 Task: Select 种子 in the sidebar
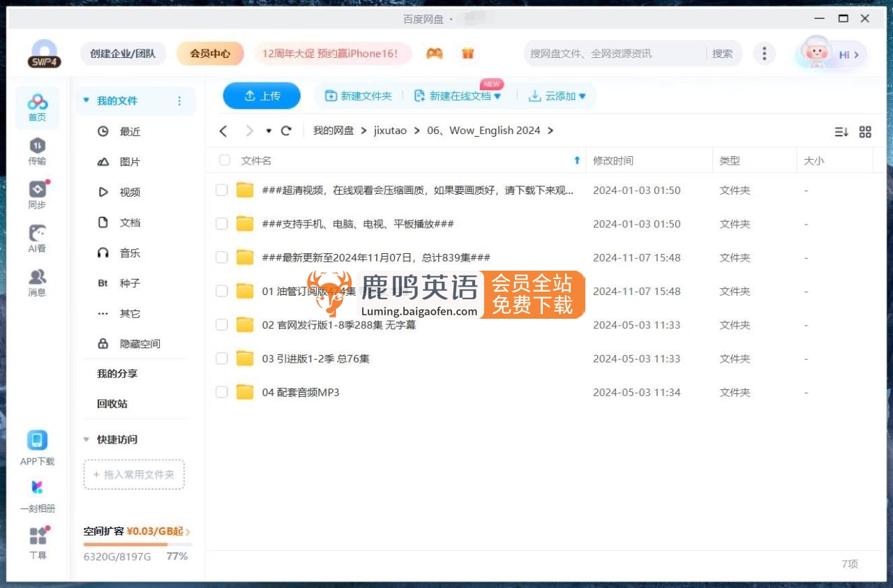(x=130, y=283)
